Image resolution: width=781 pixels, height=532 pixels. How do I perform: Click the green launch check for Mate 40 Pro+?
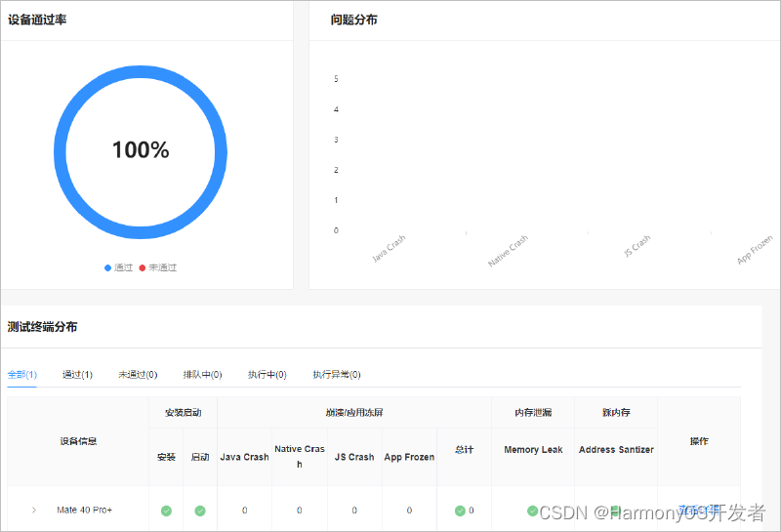tap(200, 511)
